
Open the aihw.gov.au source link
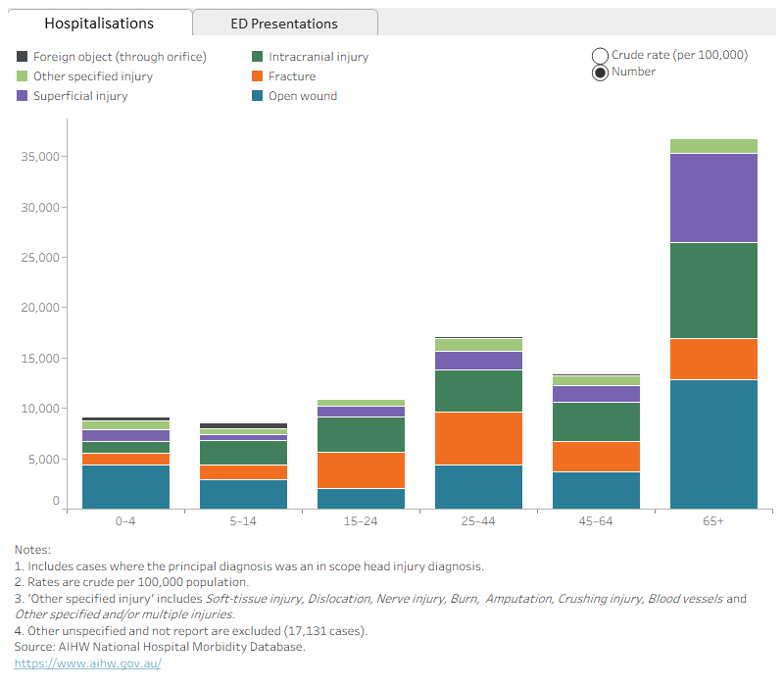[x=87, y=663]
